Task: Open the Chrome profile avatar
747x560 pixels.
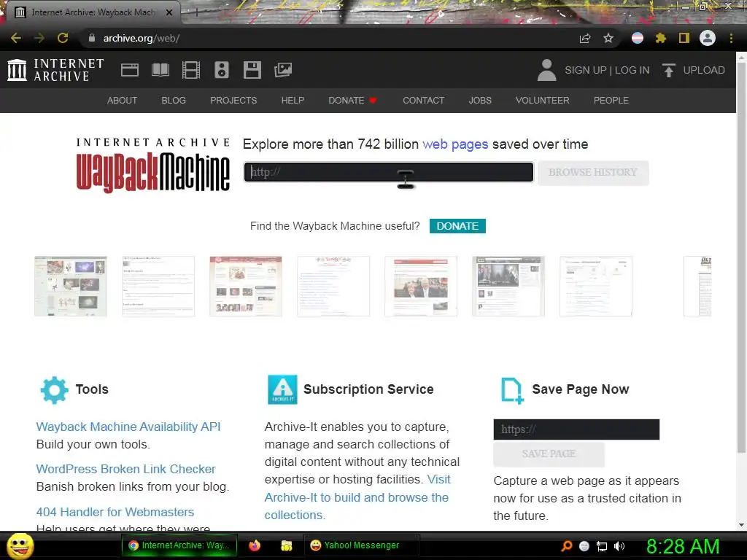Action: coord(708,38)
